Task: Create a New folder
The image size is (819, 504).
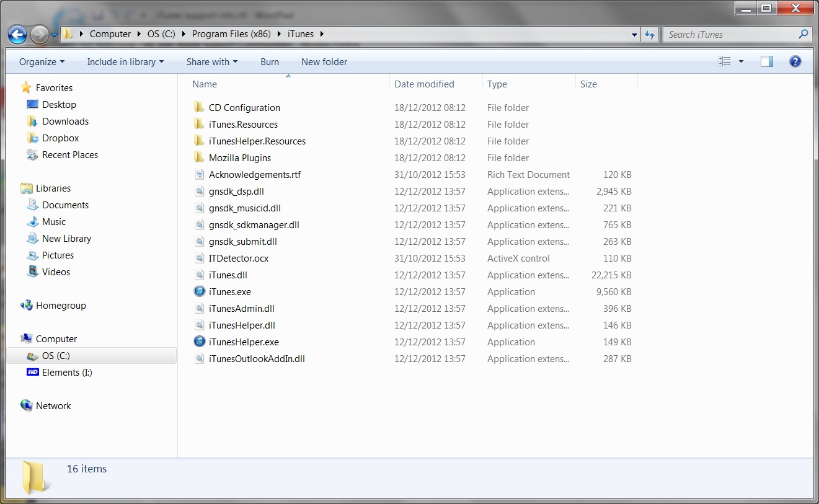Action: (x=324, y=62)
